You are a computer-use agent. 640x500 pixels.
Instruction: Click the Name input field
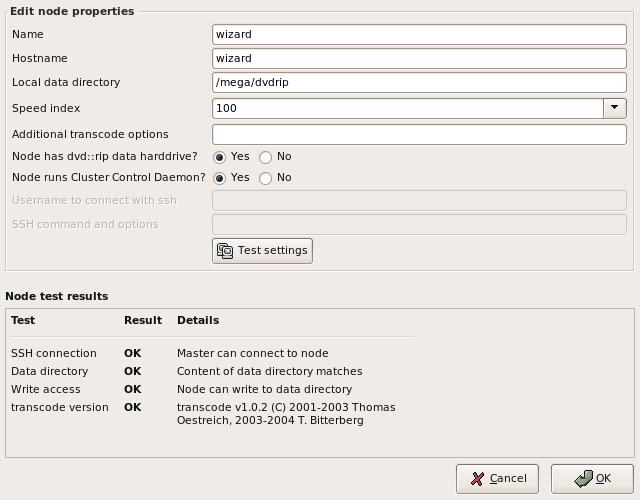[419, 34]
